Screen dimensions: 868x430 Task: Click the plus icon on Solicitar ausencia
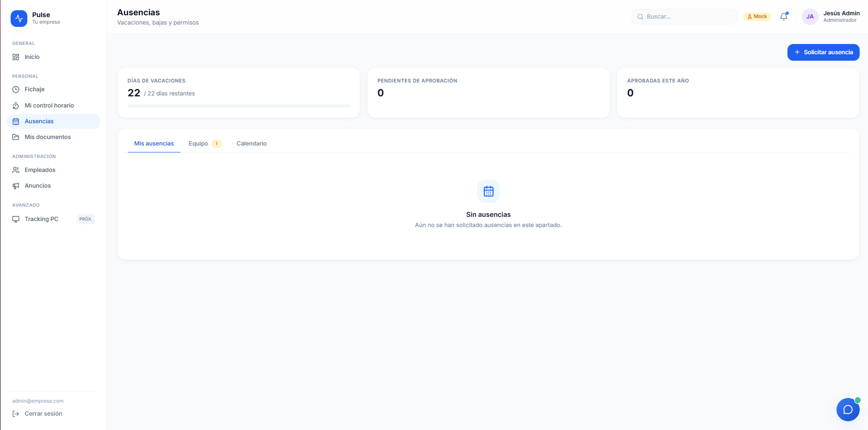pos(797,52)
